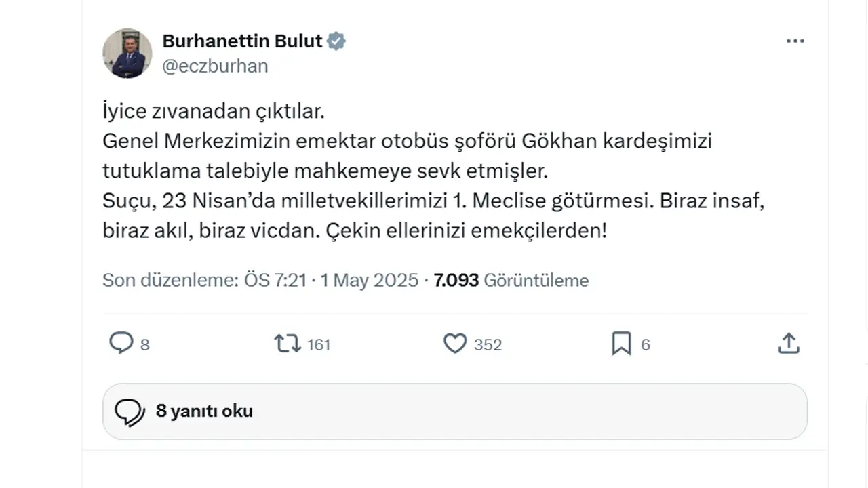Bookmark this tweet

pos(621,344)
